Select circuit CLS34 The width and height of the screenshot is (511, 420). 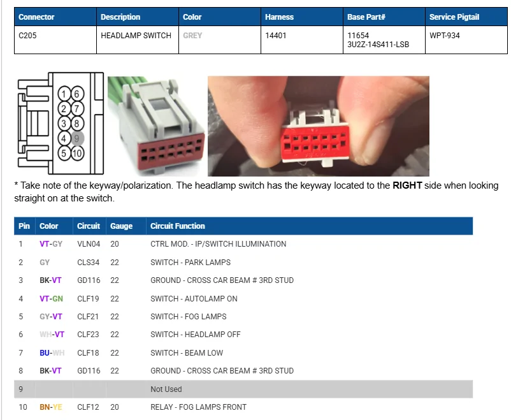click(89, 262)
